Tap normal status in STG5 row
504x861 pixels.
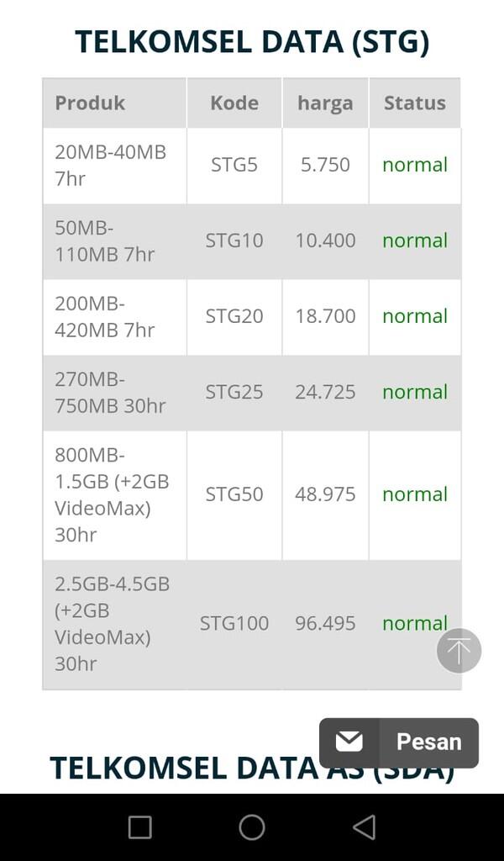(x=415, y=166)
